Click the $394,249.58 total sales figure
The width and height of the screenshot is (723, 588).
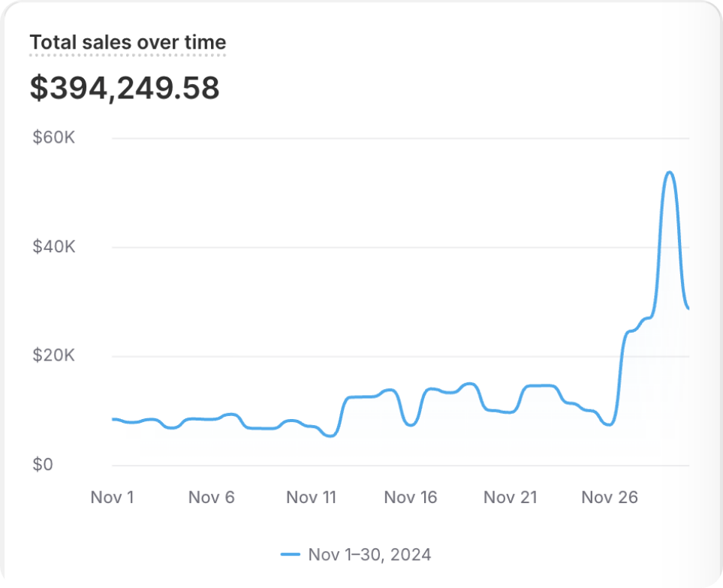tap(125, 89)
